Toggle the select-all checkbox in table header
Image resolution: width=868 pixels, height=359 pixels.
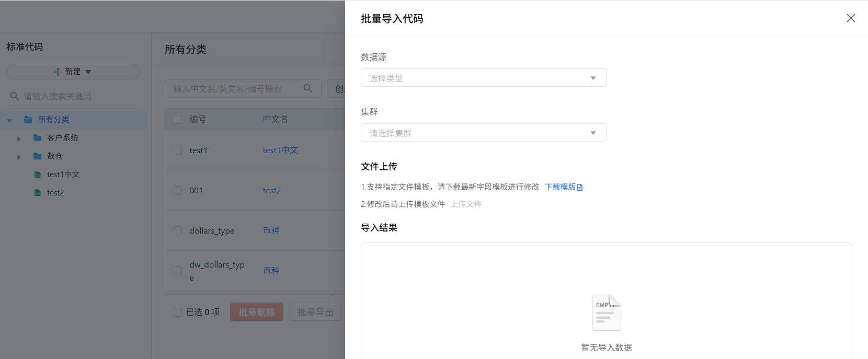[x=177, y=119]
